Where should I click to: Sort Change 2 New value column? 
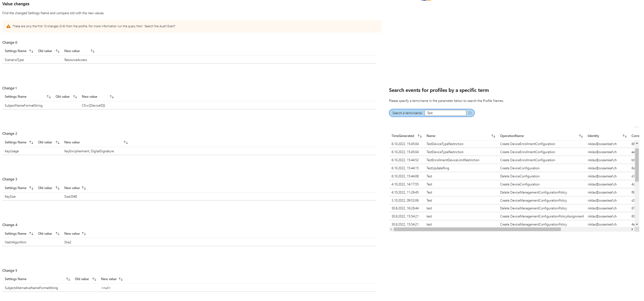point(126,143)
